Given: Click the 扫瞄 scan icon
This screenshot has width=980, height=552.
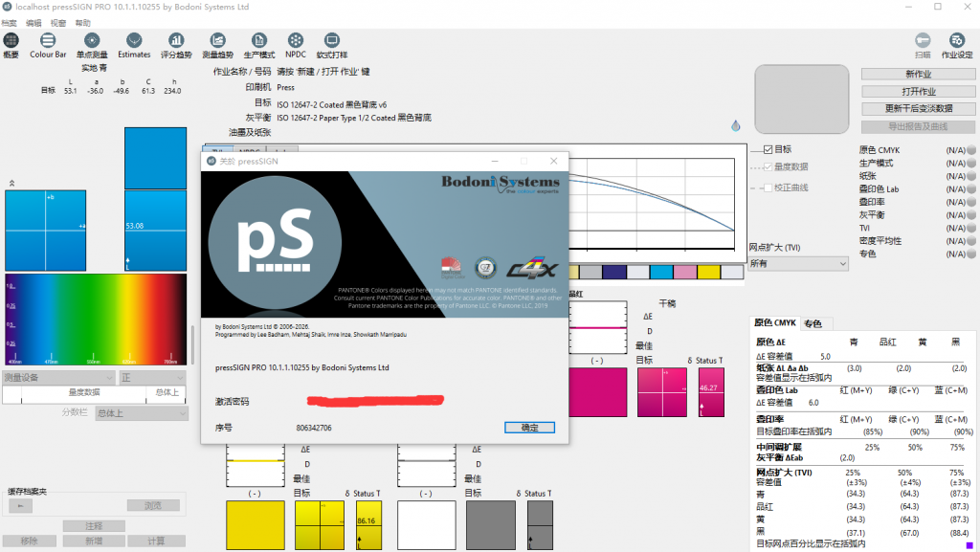Looking at the screenshot, I should 923,41.
